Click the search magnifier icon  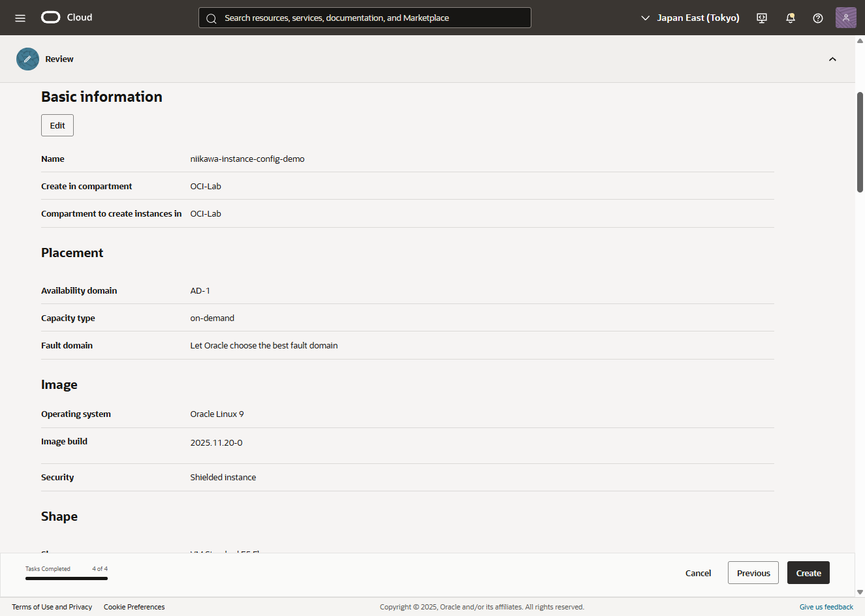[x=212, y=18]
